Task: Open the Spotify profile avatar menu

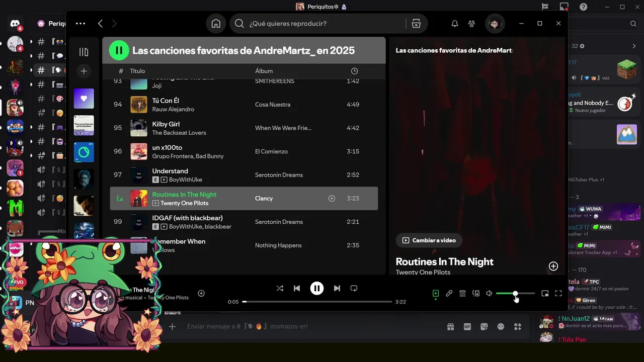Action: pos(494,24)
